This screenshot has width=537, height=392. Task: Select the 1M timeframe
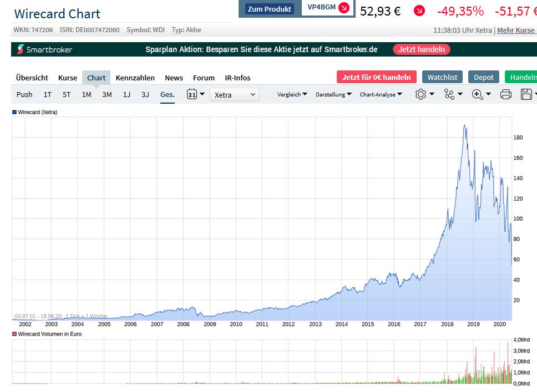click(87, 94)
